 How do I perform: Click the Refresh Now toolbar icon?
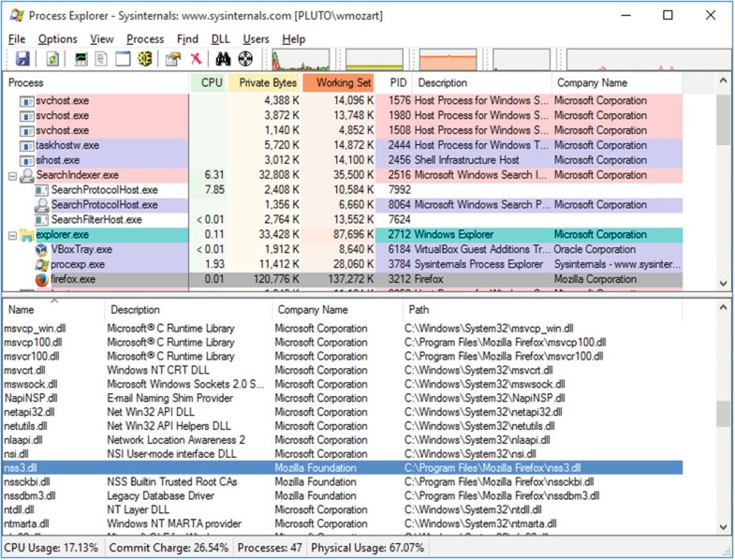pos(52,59)
